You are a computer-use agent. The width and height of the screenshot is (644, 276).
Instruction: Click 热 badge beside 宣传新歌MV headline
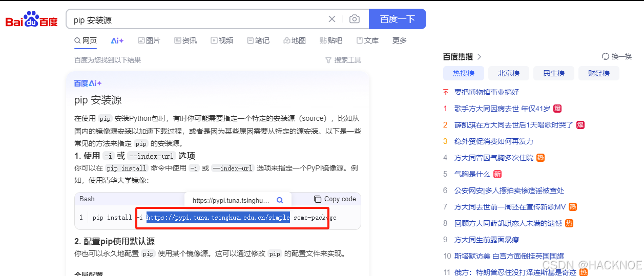pyautogui.click(x=573, y=207)
